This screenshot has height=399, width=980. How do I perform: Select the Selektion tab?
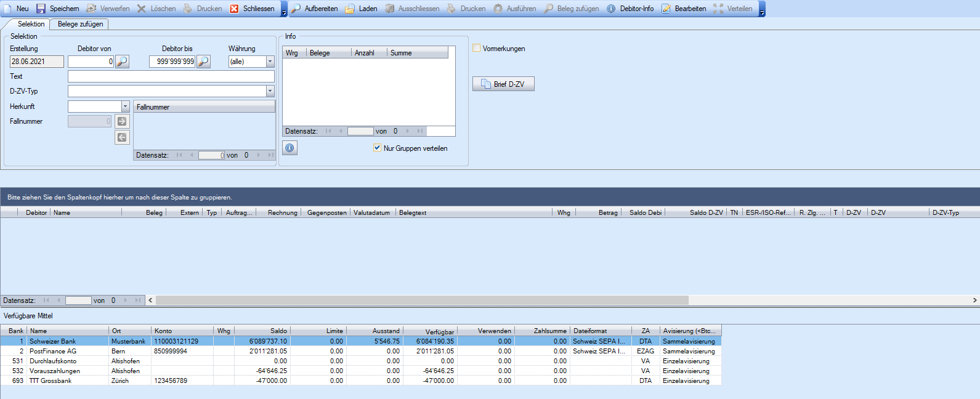point(31,24)
